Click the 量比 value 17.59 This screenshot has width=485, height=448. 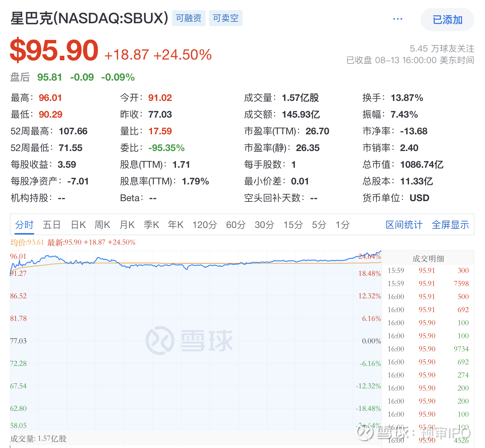click(160, 131)
